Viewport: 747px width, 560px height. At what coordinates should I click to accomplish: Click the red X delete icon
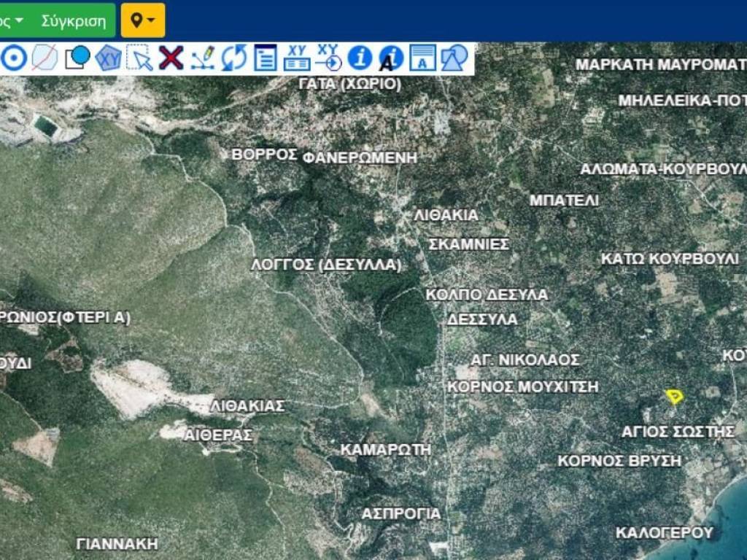tap(171, 58)
